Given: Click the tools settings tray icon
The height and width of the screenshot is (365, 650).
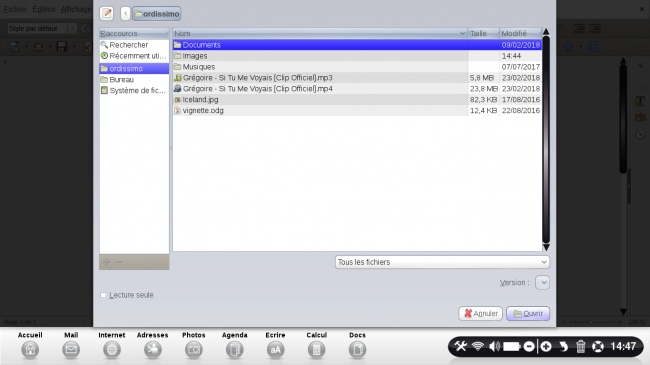Looking at the screenshot, I should coord(461,346).
